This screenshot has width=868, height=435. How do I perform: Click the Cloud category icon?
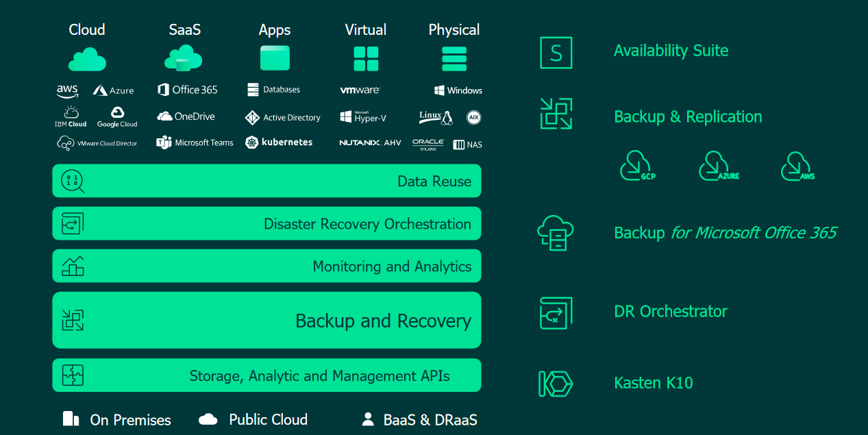click(87, 60)
